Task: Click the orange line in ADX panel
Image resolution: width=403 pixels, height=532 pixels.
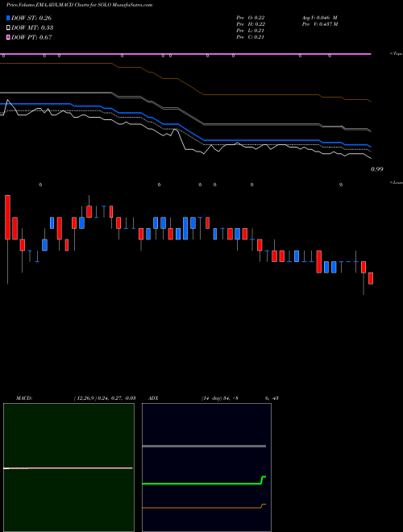Action: point(204,508)
